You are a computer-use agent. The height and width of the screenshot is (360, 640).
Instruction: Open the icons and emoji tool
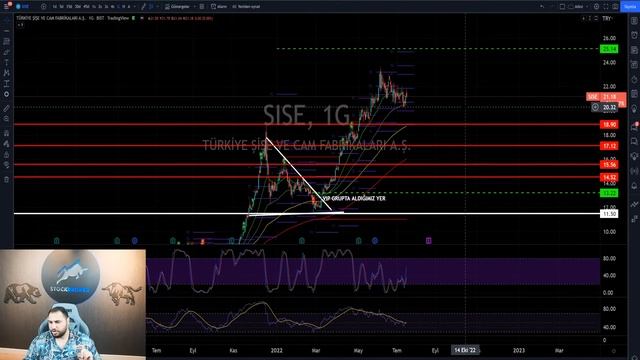7,94
